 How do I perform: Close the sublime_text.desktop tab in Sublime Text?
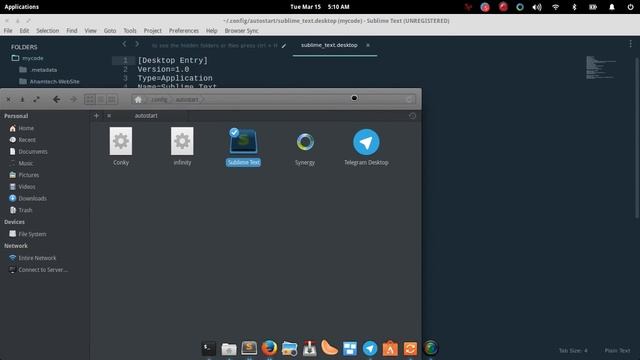pyautogui.click(x=368, y=45)
